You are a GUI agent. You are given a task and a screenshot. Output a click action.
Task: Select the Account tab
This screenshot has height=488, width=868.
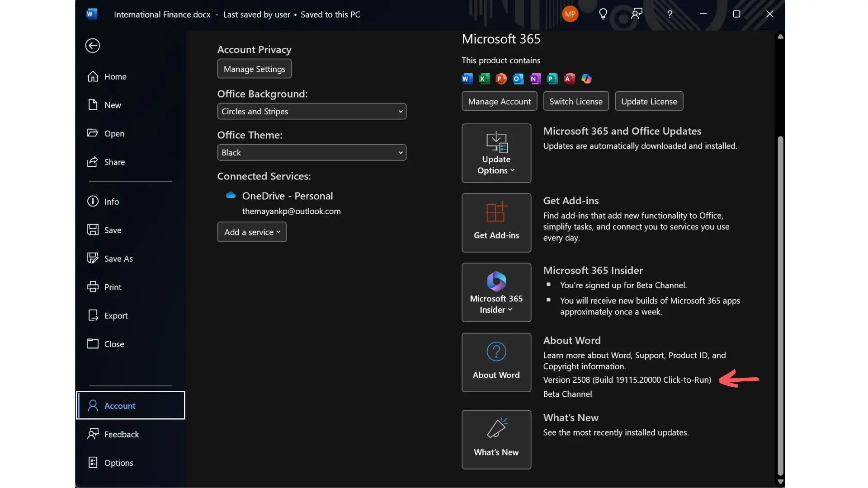point(130,405)
